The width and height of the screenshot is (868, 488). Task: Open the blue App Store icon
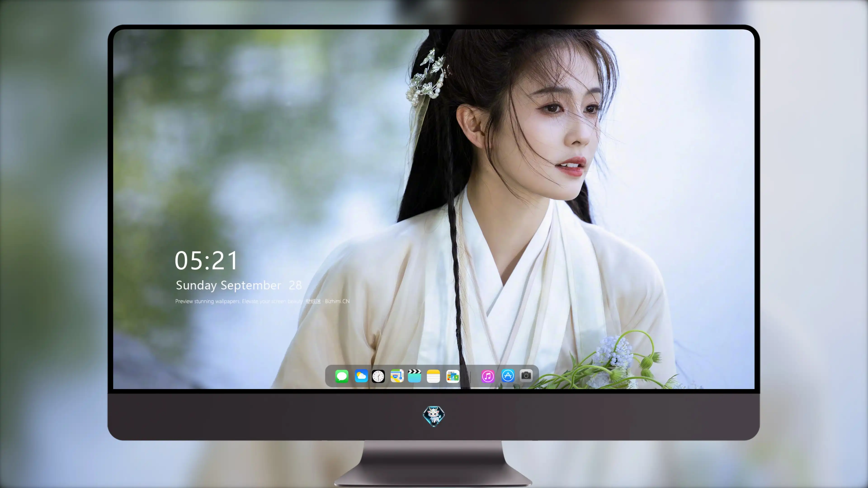pos(508,375)
